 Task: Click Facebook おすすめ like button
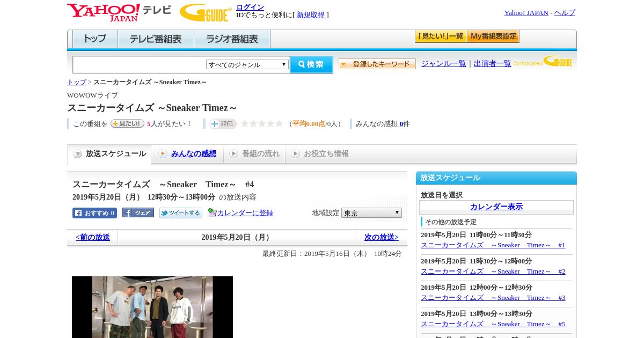pyautogui.click(x=94, y=213)
